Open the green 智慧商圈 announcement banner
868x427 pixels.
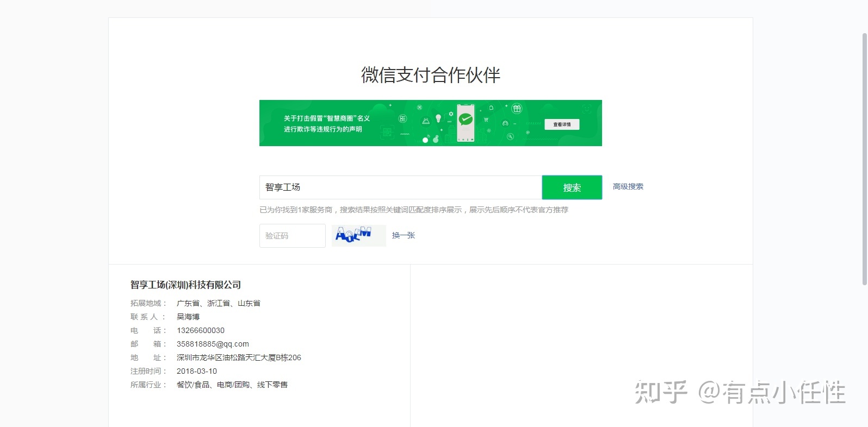[x=430, y=123]
